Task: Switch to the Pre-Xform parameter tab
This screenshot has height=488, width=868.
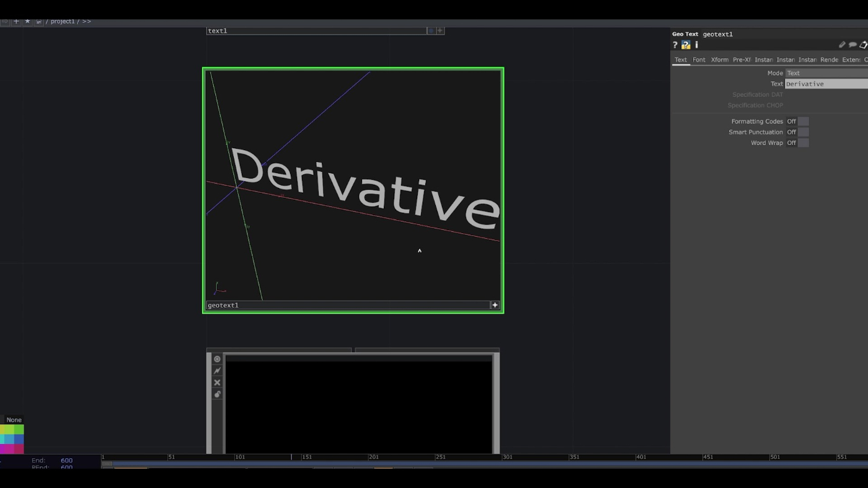Action: click(742, 60)
